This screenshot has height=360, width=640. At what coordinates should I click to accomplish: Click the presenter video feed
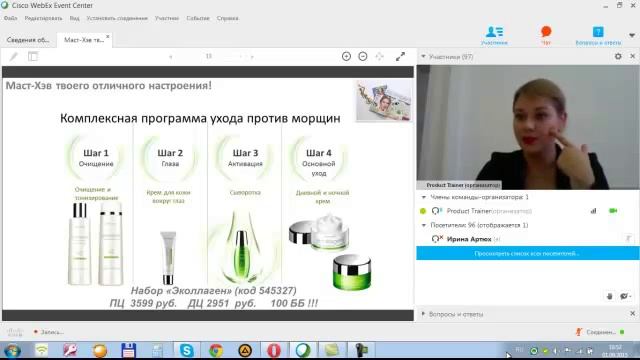[527, 127]
